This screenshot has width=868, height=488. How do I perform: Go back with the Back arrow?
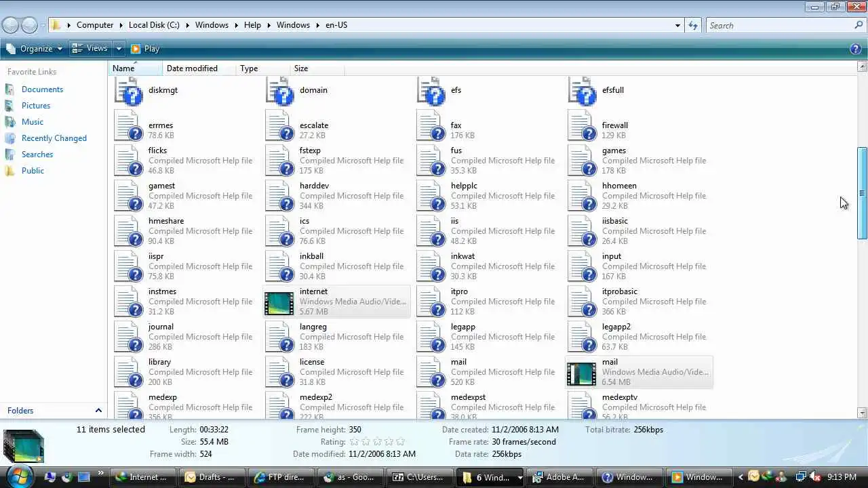(10, 26)
